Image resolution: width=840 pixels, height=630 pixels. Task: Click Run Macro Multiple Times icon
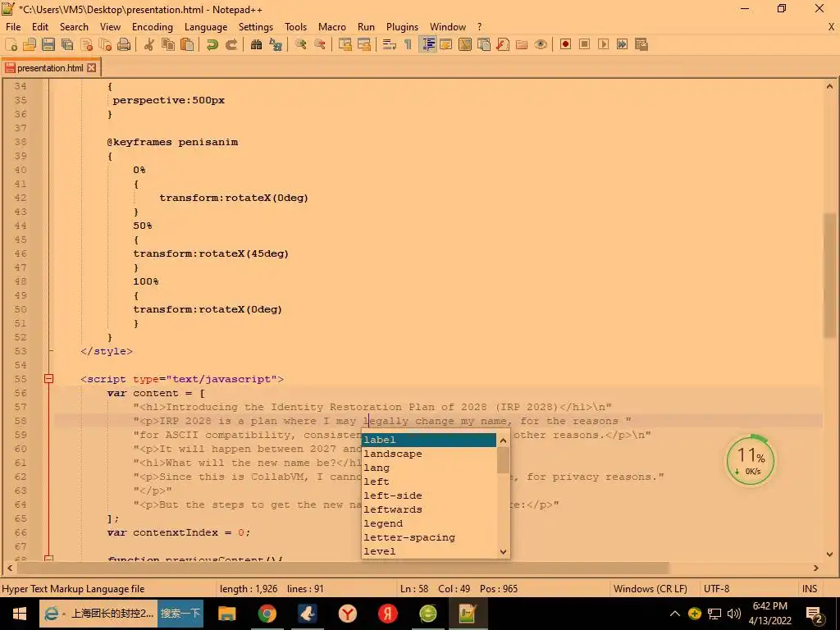622,44
